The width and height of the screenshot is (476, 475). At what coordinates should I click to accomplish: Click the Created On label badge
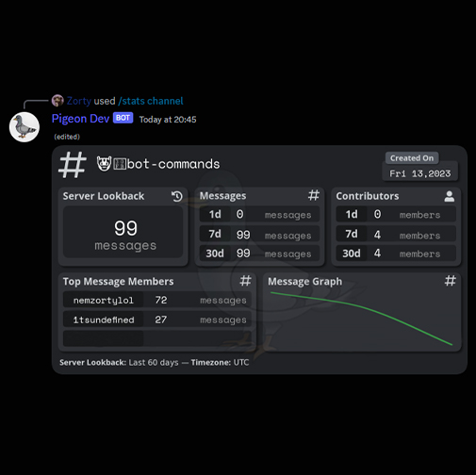coord(412,158)
